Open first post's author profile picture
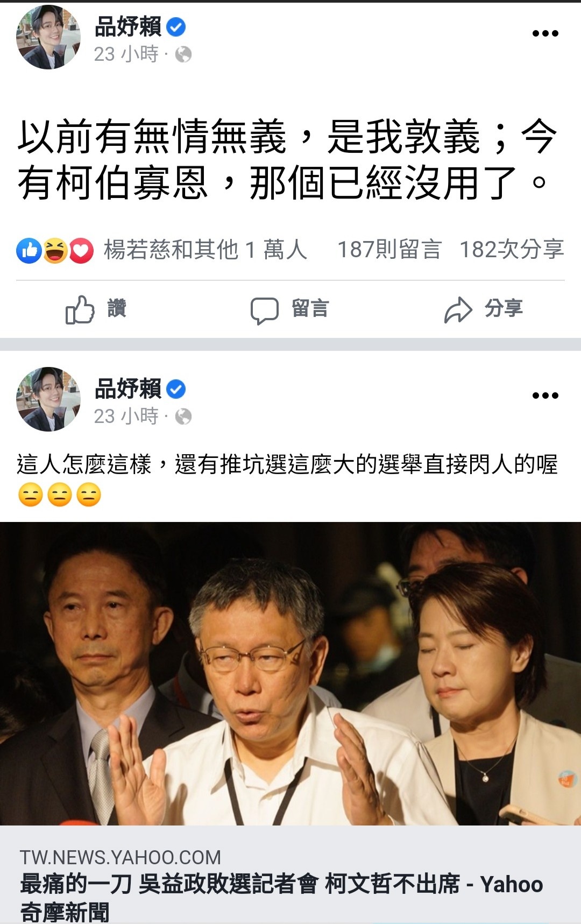Viewport: 581px width, 924px height. 48,37
